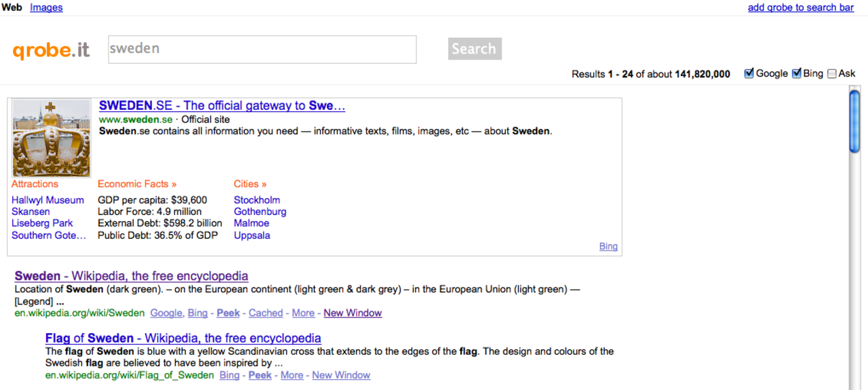Click the Search button

[x=475, y=49]
